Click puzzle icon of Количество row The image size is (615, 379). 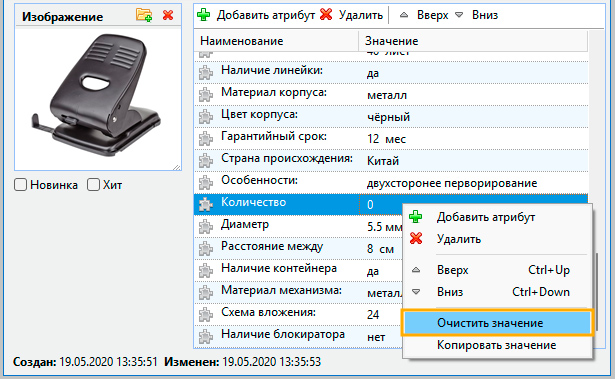(x=206, y=205)
